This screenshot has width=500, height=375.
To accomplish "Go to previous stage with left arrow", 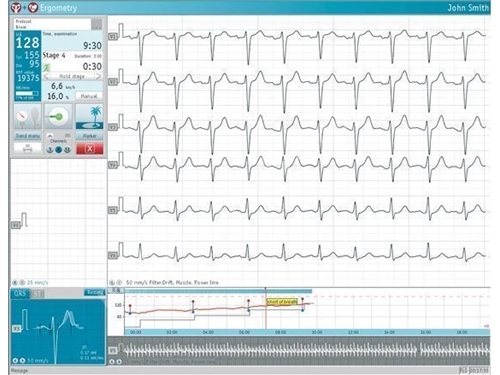I will 46,76.
